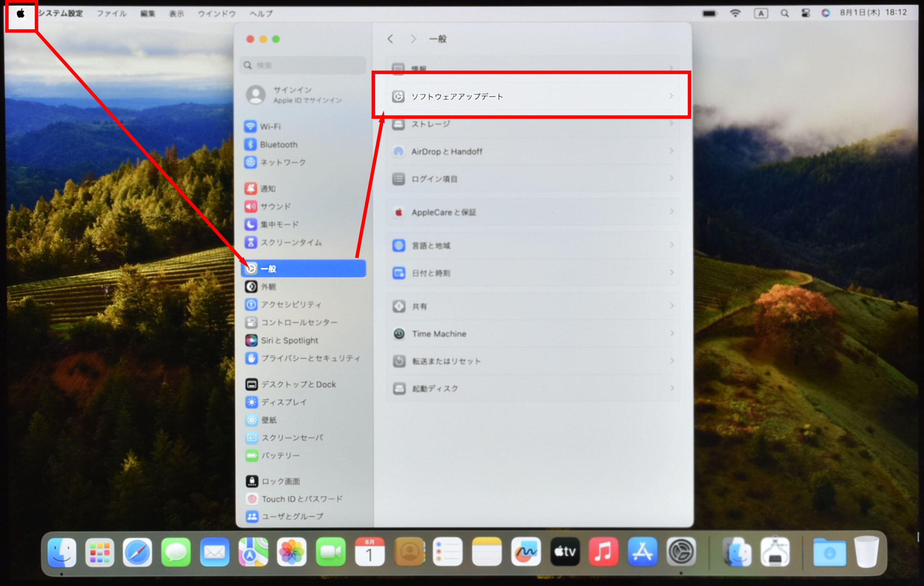Open the 共有 row

click(533, 306)
